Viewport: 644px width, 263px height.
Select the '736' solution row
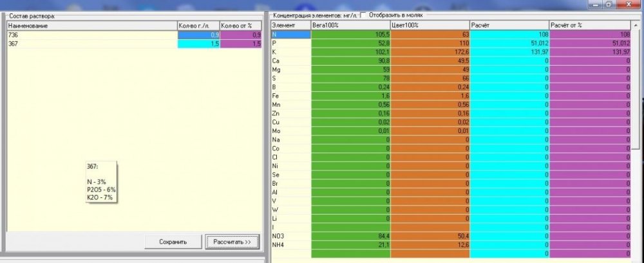(134, 35)
